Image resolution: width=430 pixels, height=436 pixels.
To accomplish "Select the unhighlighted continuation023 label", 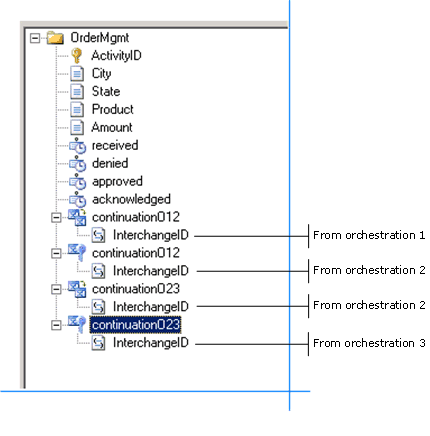I will pyautogui.click(x=136, y=289).
